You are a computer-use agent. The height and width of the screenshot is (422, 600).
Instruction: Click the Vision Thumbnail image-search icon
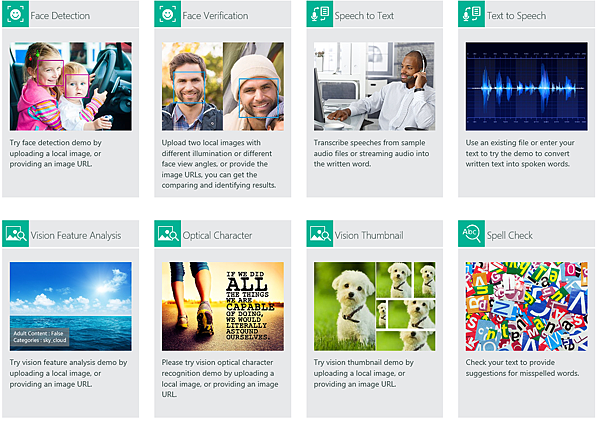point(320,233)
